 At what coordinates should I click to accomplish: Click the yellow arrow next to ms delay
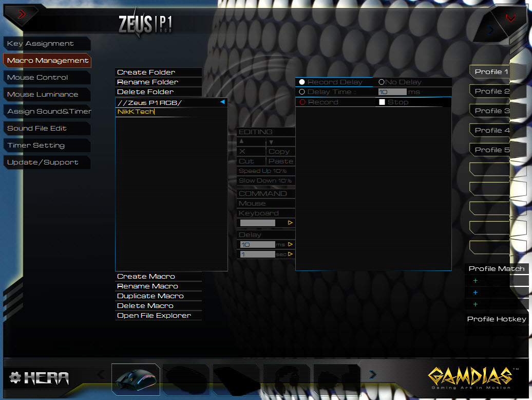(x=290, y=244)
